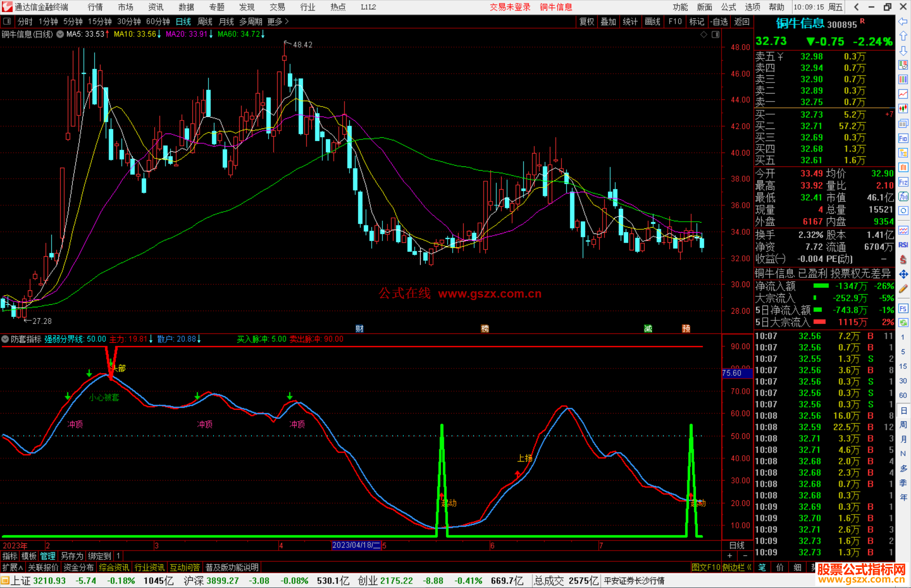Toggle the panel icon left of 分时

pos(7,21)
